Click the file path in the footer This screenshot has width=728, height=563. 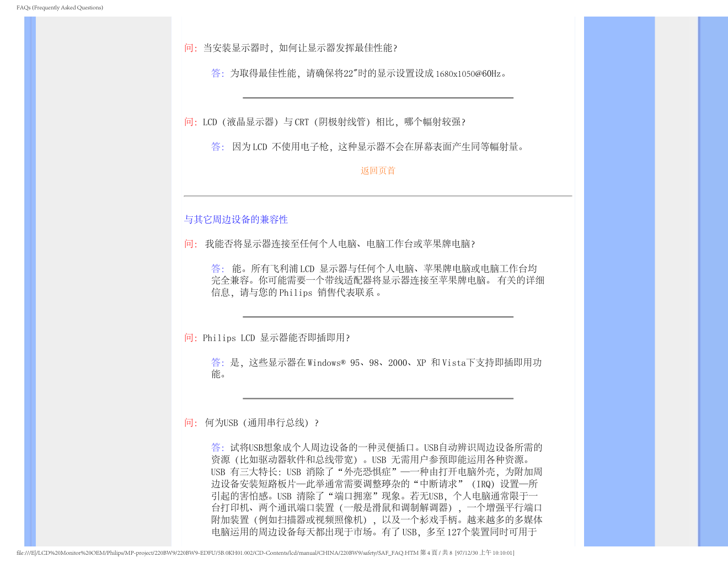[x=217, y=553]
